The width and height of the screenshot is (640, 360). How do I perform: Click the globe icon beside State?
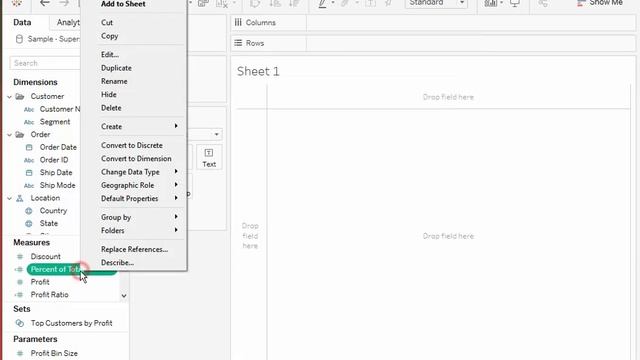[29, 224]
